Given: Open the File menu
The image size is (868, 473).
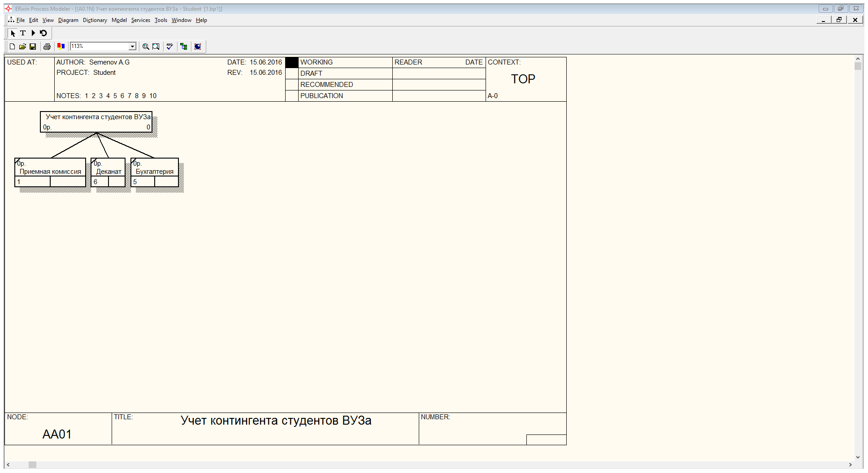Looking at the screenshot, I should pos(21,20).
